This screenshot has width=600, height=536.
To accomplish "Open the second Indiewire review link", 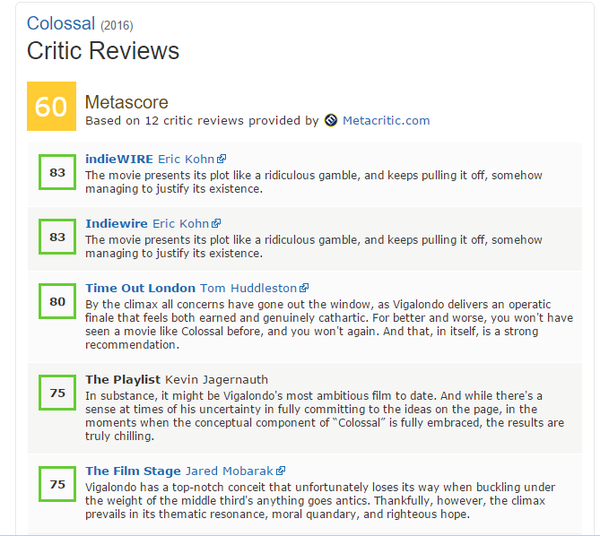I will 117,223.
